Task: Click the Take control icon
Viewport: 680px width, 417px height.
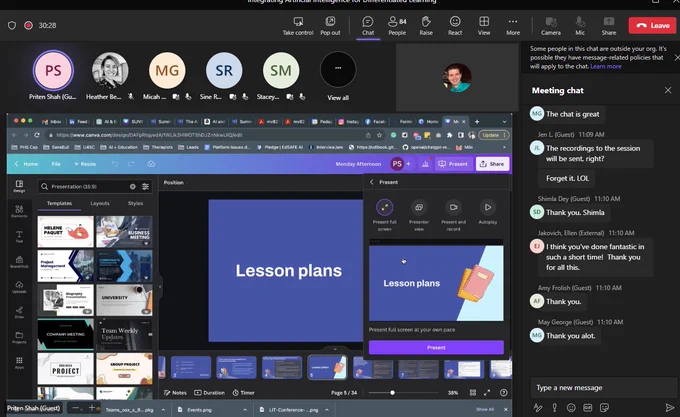Action: tap(298, 26)
